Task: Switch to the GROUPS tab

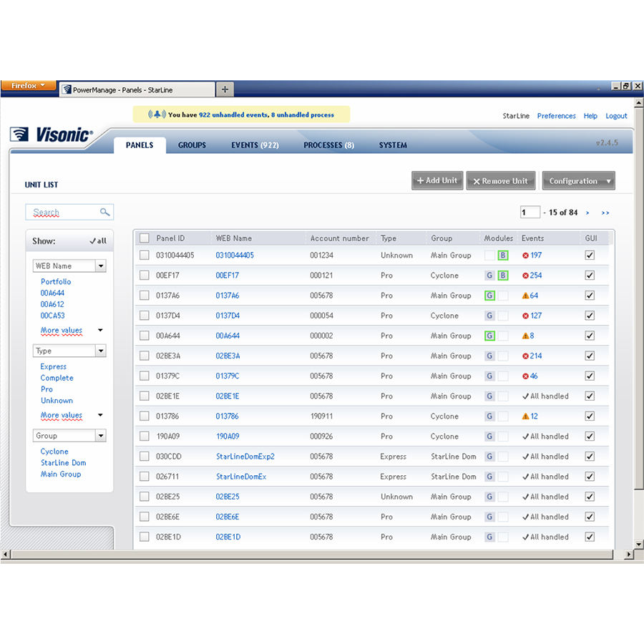Action: [192, 145]
